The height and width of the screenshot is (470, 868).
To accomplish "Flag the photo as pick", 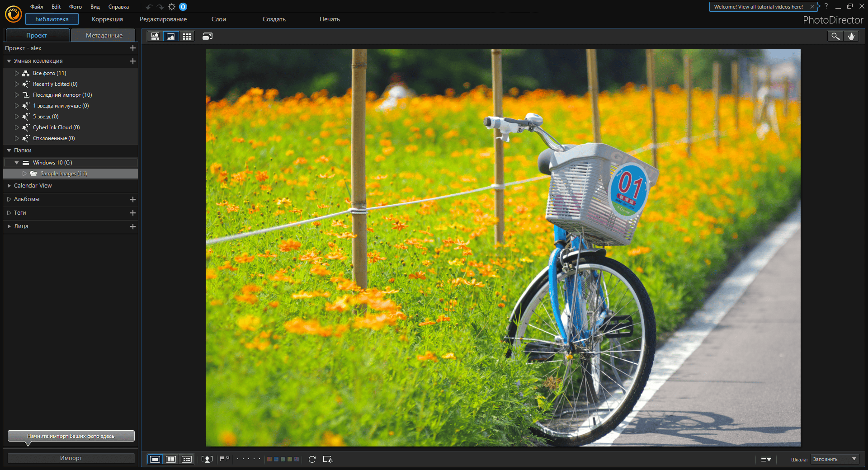I will coord(222,459).
